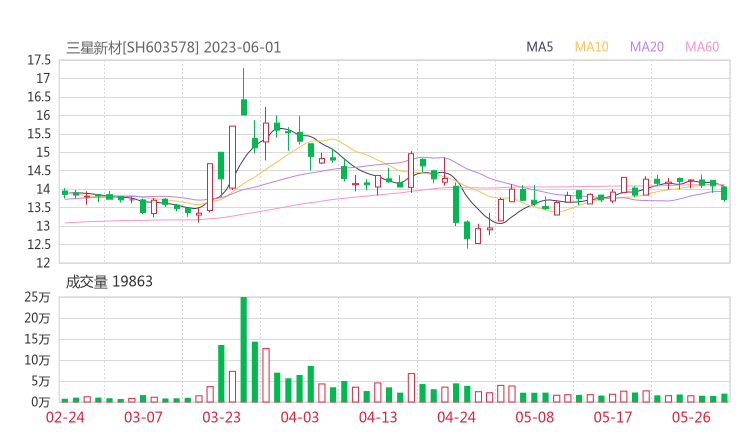
Task: Click the MA5 legend label
Action: click(x=539, y=47)
